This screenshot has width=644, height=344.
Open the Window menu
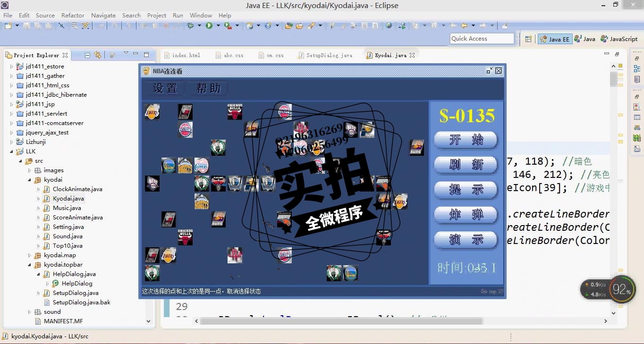point(201,15)
